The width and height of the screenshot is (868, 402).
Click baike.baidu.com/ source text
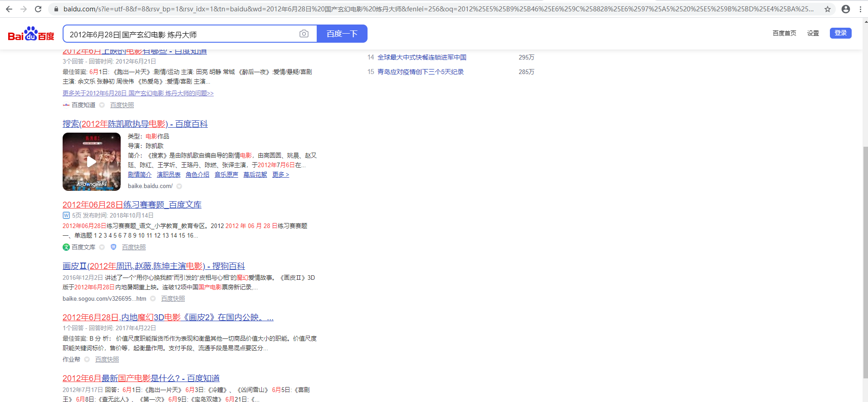(150, 186)
